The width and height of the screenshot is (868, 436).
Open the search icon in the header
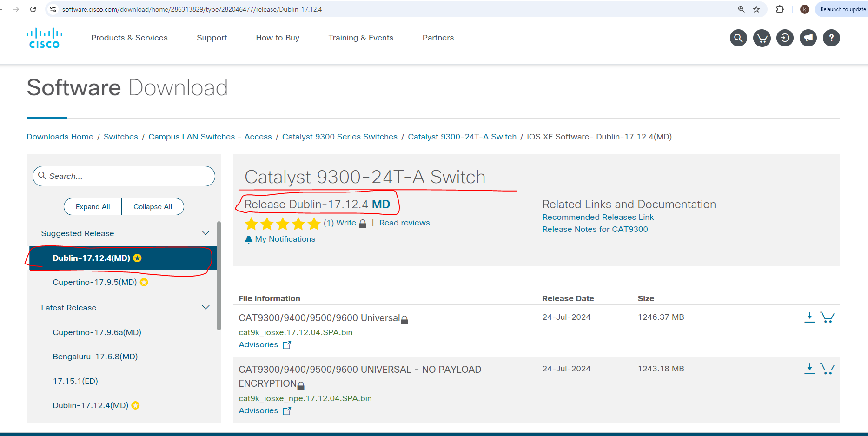click(x=738, y=38)
